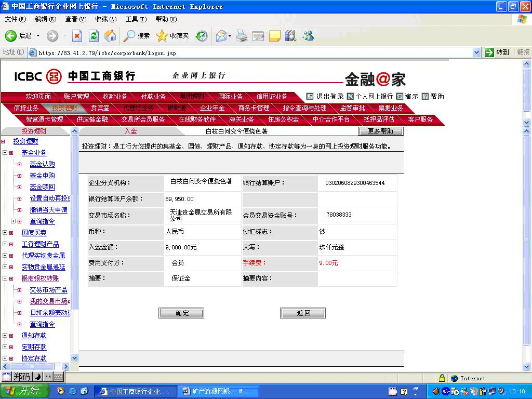Click the Print icon
The image size is (532, 399).
point(242,36)
